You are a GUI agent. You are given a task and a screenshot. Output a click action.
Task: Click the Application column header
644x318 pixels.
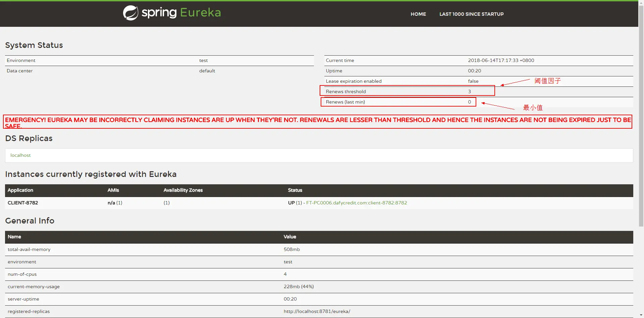[20, 190]
